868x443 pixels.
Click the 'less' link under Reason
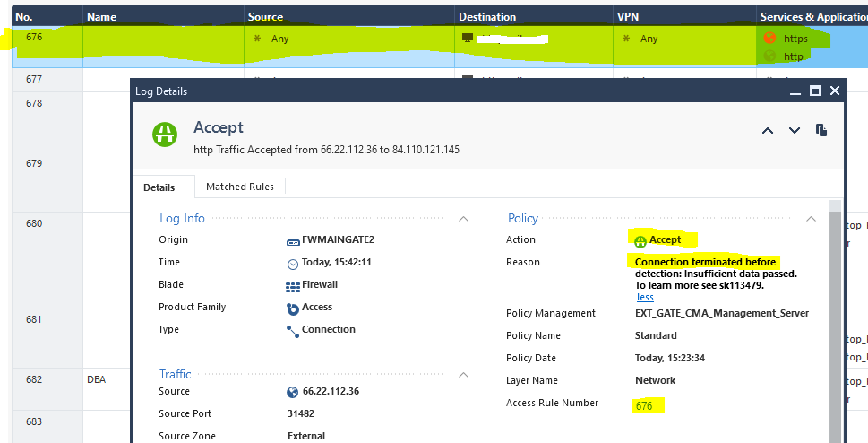[x=645, y=297]
